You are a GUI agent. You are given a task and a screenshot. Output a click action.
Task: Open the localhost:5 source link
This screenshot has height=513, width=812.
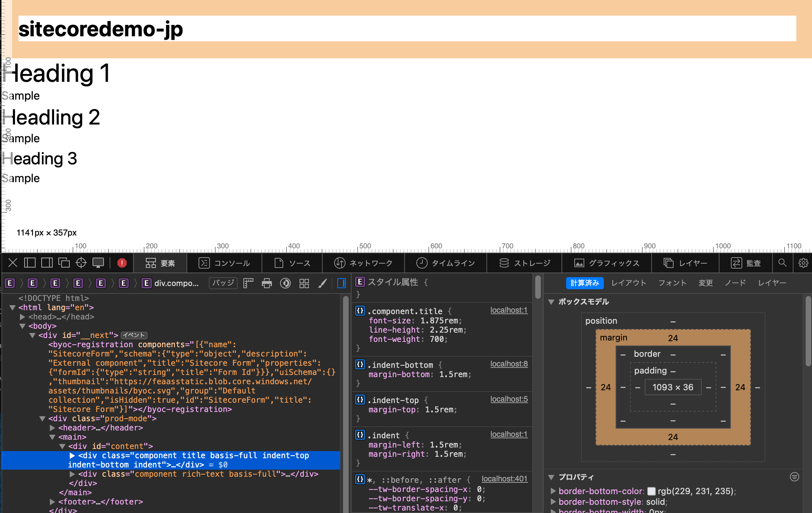[509, 399]
